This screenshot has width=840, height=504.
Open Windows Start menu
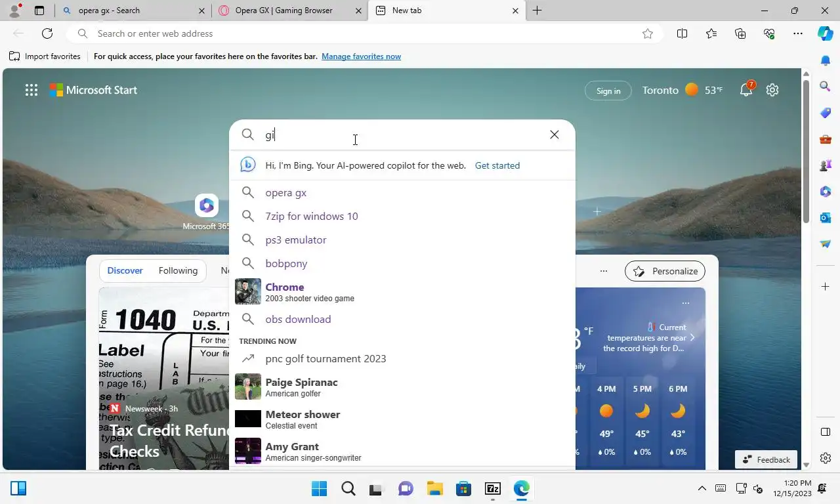pyautogui.click(x=320, y=488)
